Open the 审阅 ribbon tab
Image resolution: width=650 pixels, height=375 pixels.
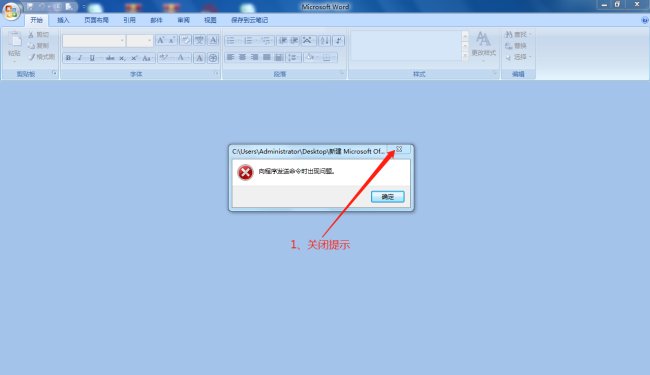click(x=184, y=20)
